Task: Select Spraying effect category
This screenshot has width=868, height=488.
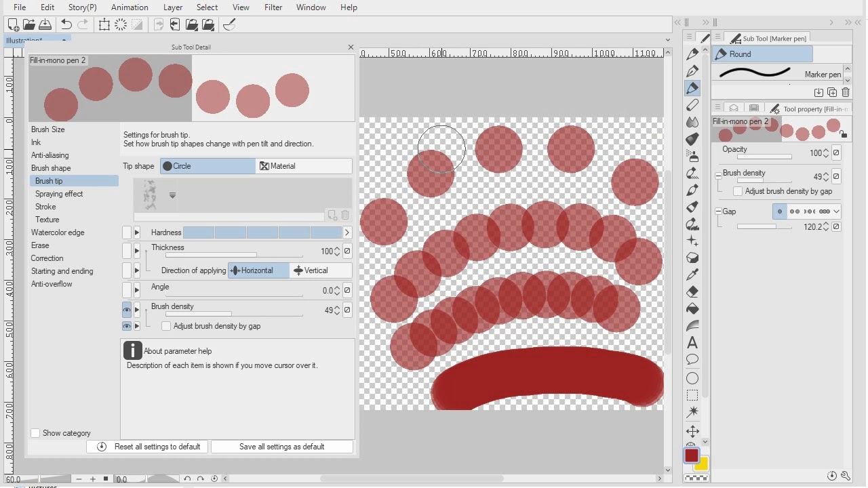Action: (x=59, y=194)
